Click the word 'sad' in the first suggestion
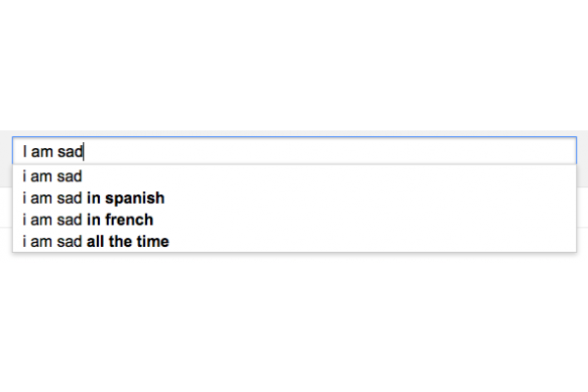The height and width of the screenshot is (392, 588). [x=70, y=177]
